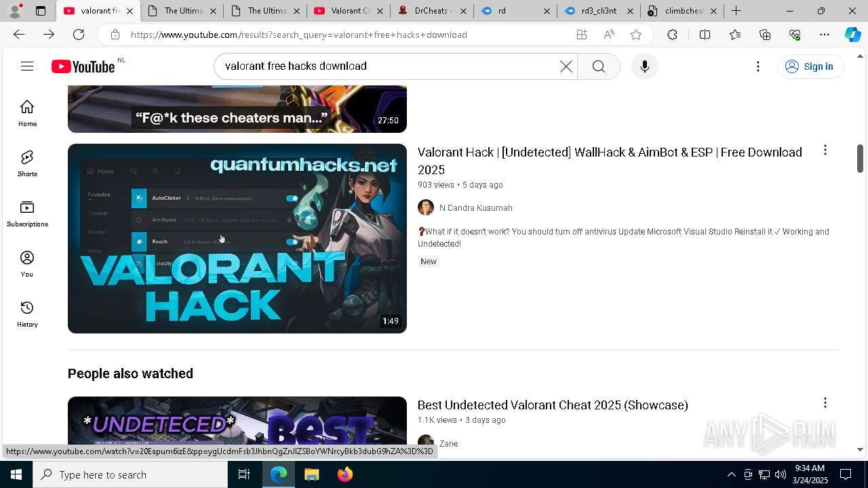This screenshot has height=488, width=868.
Task: Click the Valorant Hack video thumbnail
Action: (x=237, y=239)
